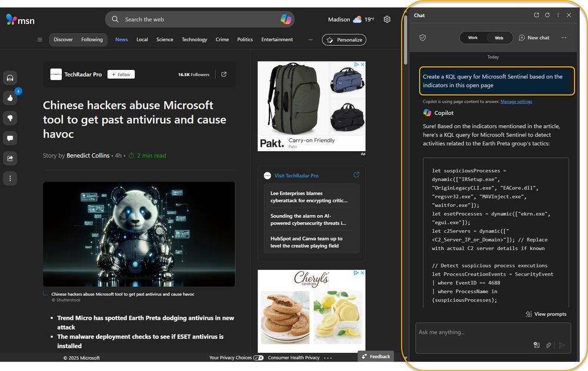Viewport: 588px width, 371px height.
Task: Expand footer more links ellipsis
Action: point(328,358)
